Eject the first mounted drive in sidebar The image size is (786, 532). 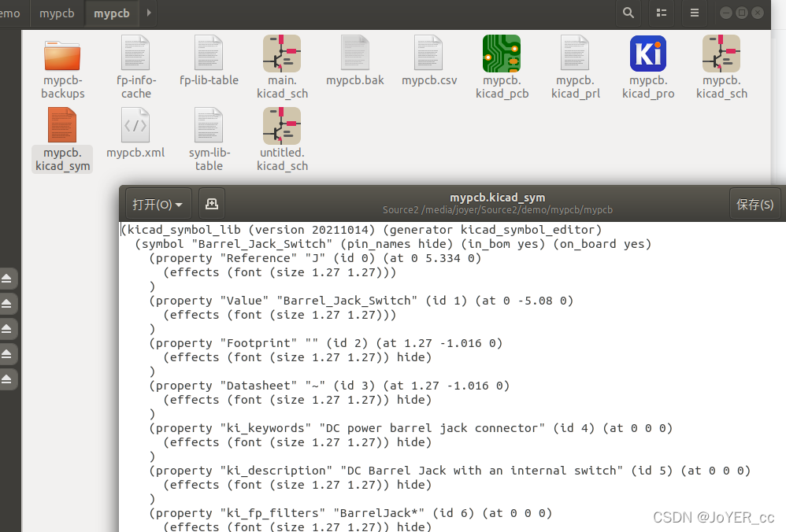click(x=6, y=278)
